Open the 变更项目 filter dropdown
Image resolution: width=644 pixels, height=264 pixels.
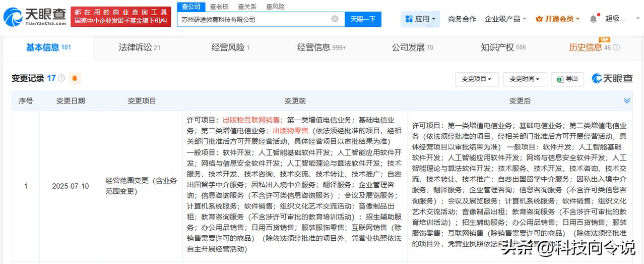pos(477,79)
